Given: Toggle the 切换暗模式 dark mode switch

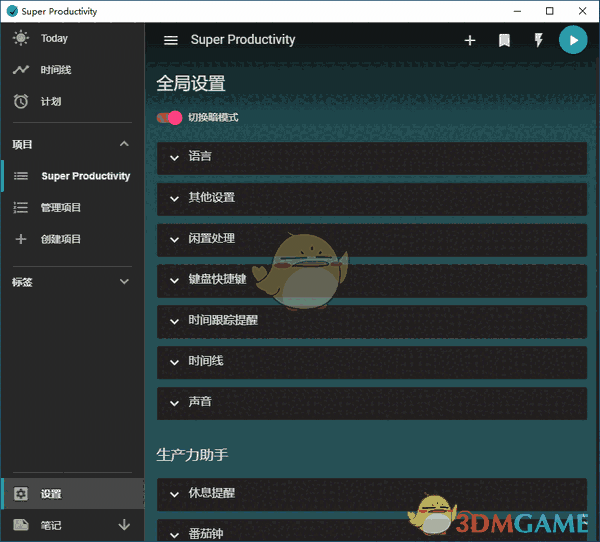Looking at the screenshot, I should 169,118.
